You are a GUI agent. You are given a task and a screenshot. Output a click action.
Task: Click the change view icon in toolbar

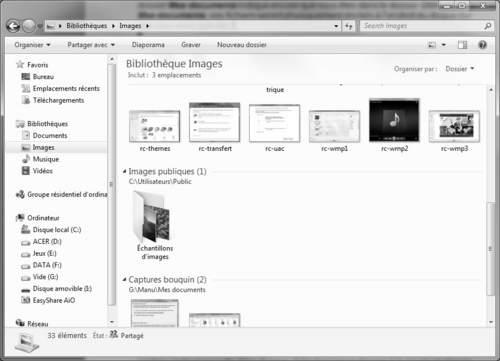pos(432,45)
